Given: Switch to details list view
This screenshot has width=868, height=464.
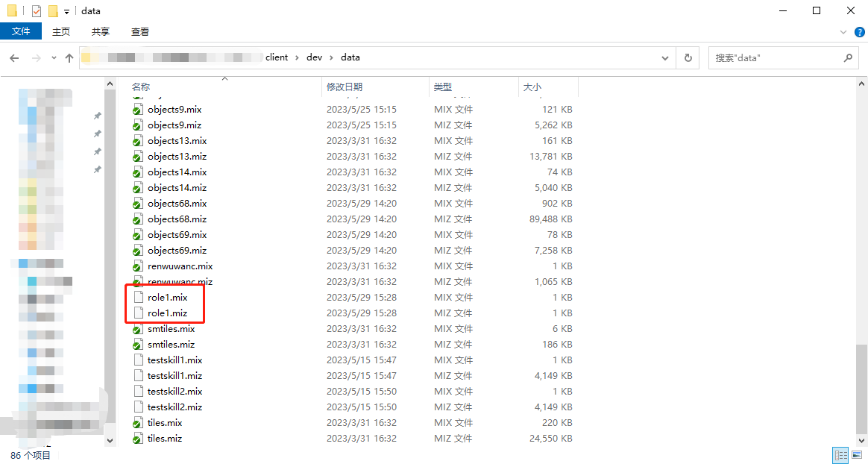Looking at the screenshot, I should click(840, 455).
